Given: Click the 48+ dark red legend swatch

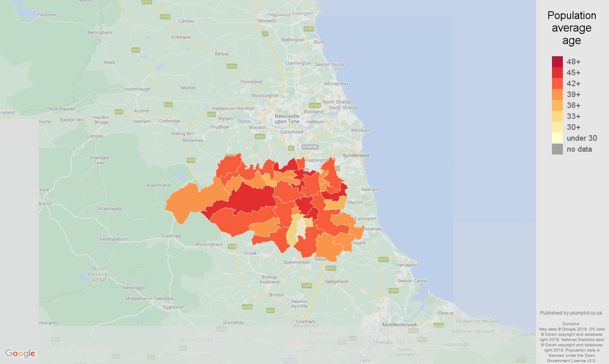Looking at the screenshot, I should (557, 61).
